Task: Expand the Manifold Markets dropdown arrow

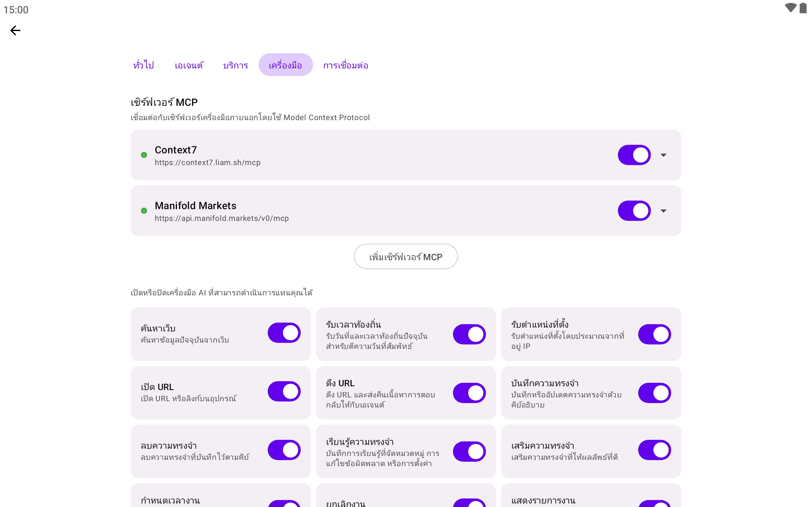Action: point(663,211)
